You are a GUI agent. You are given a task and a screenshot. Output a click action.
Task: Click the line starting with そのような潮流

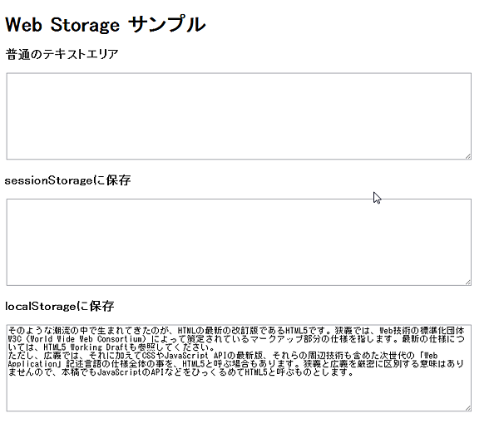(x=83, y=331)
